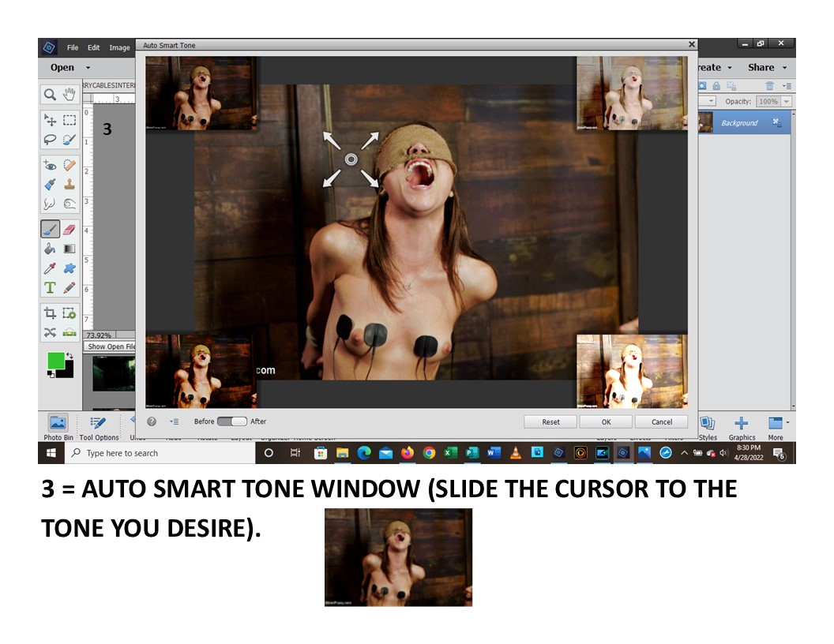Image resolution: width=834 pixels, height=644 pixels.
Task: Select the Eraser tool
Action: click(x=69, y=230)
